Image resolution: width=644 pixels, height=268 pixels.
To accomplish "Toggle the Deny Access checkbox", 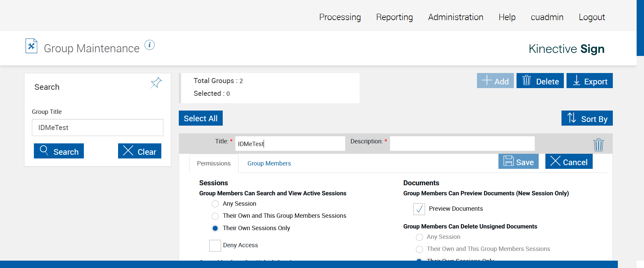I will coord(215,246).
